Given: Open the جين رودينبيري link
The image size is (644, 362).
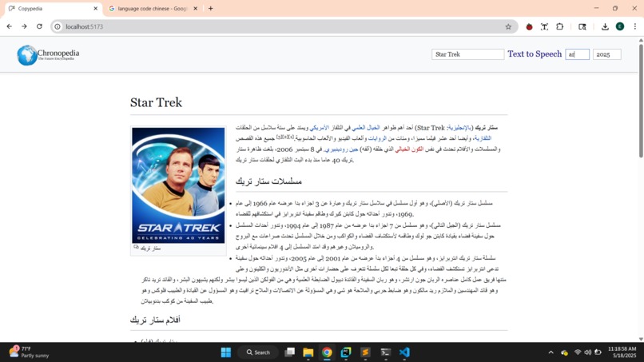Looking at the screenshot, I should [x=342, y=149].
